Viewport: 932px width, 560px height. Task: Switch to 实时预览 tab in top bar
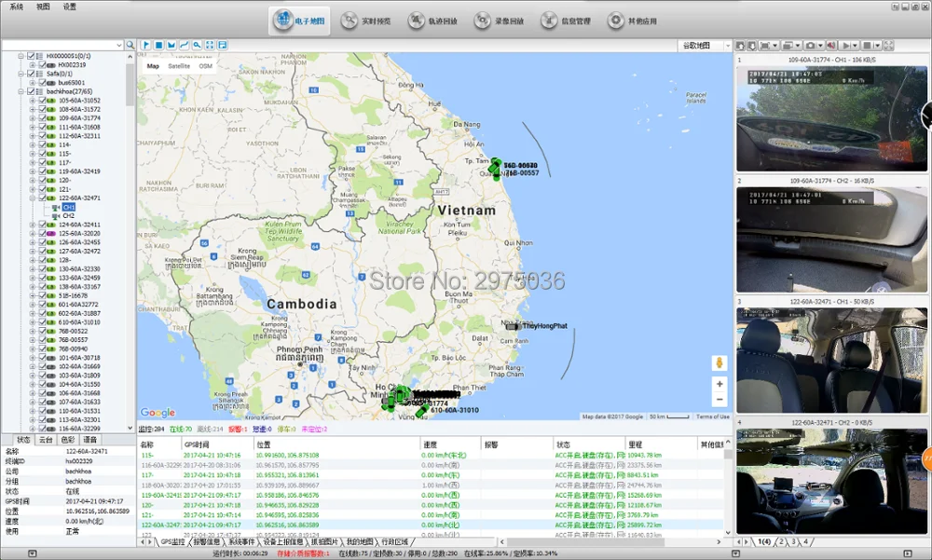(x=366, y=20)
